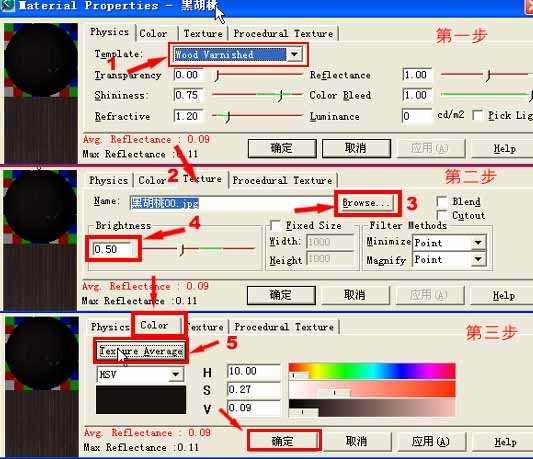Click the texture Name field 黑胡桃00.jpg

point(232,203)
